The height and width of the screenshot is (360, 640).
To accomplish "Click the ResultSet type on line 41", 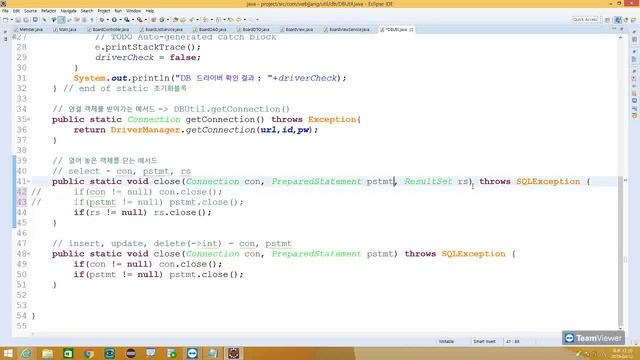I will click(428, 182).
